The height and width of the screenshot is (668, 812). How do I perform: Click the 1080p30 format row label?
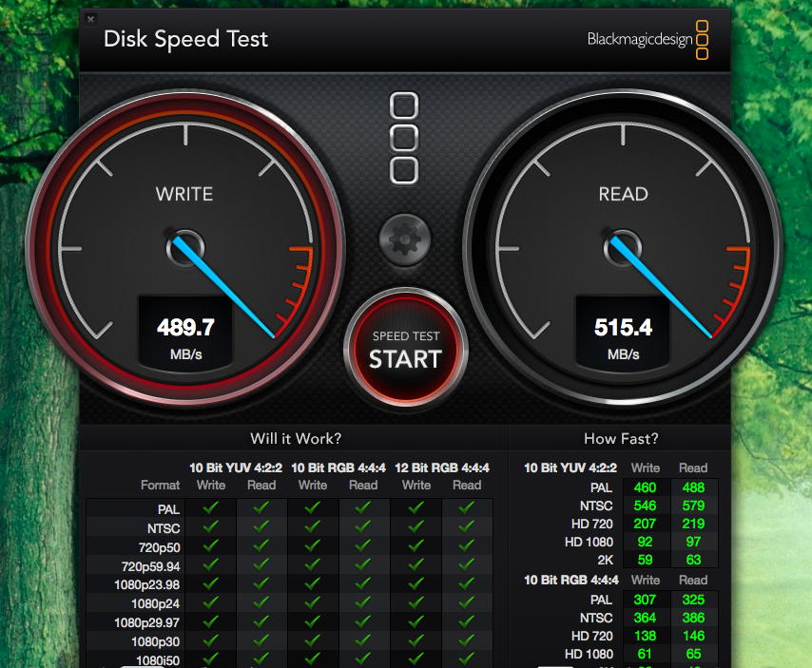[x=155, y=642]
